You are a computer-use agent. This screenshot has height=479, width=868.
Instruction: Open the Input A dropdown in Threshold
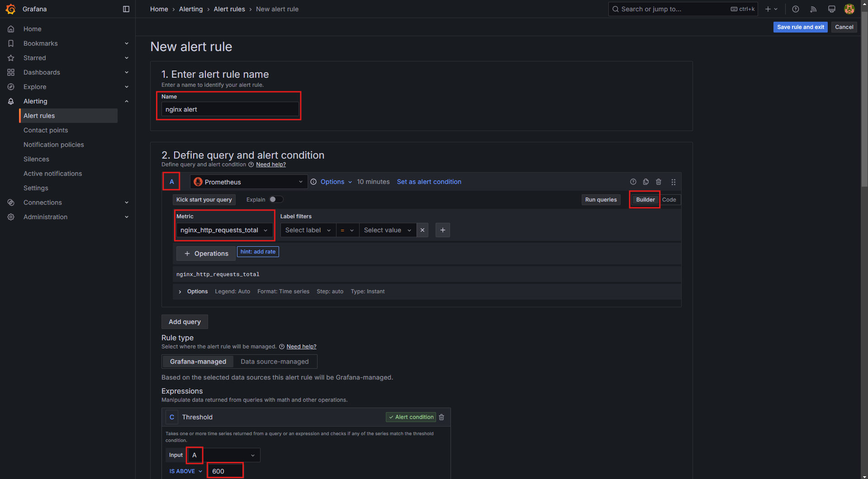point(224,455)
